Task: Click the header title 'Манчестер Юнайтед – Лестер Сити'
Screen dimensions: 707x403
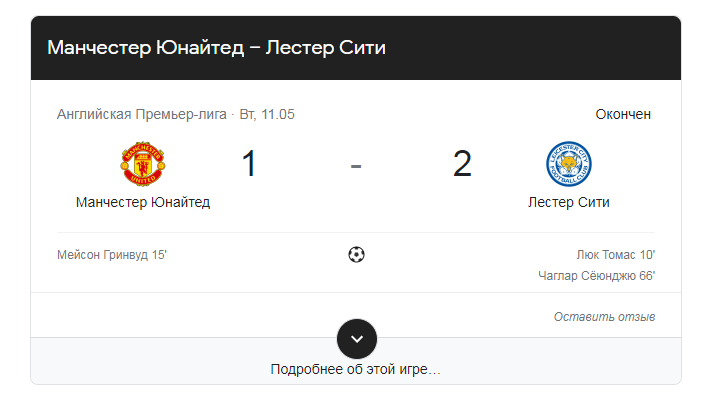Action: [216, 48]
